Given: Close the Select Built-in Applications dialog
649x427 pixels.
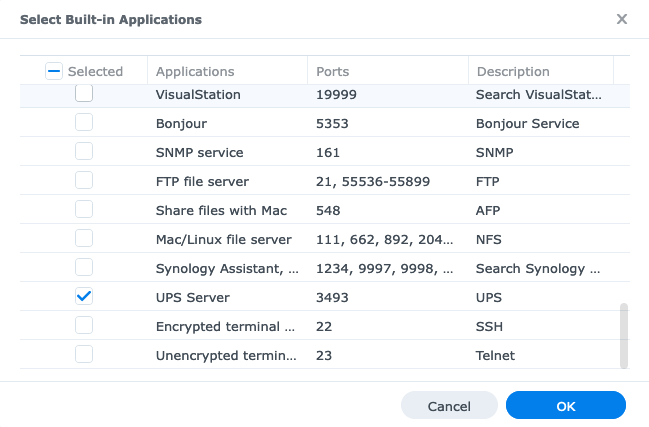Looking at the screenshot, I should [621, 19].
